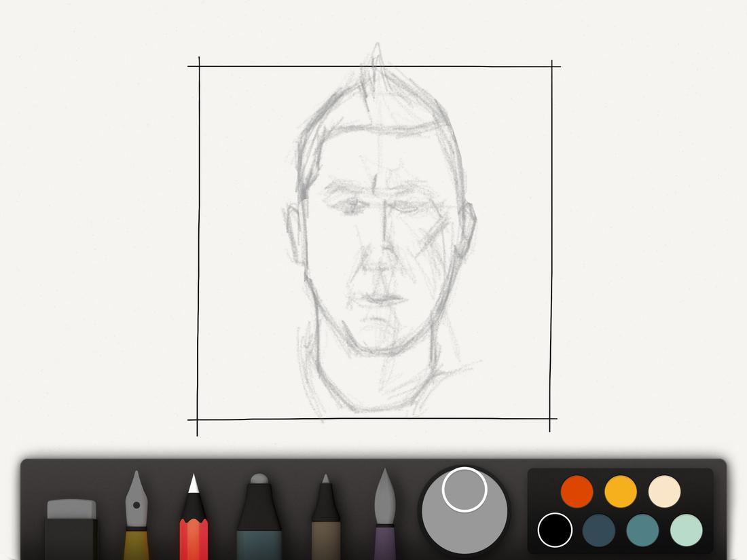747x560 pixels.
Task: Pick the yellow color swatch
Action: pos(620,490)
